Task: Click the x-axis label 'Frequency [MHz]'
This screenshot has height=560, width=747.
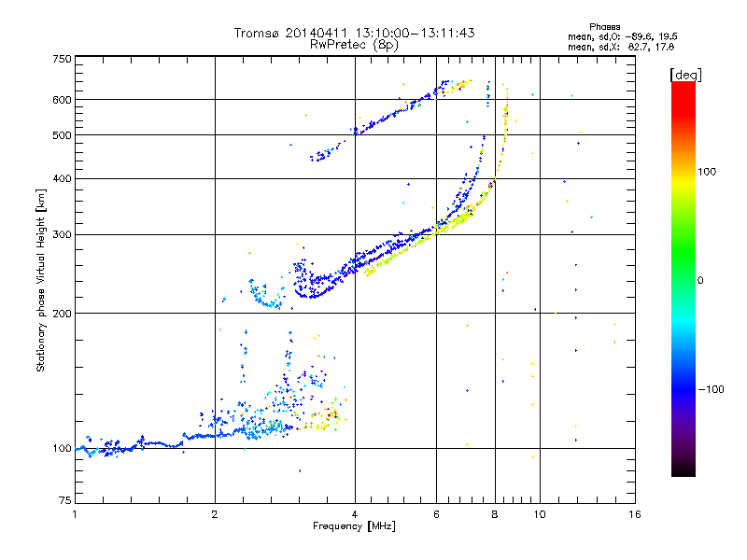Action: 354,526
